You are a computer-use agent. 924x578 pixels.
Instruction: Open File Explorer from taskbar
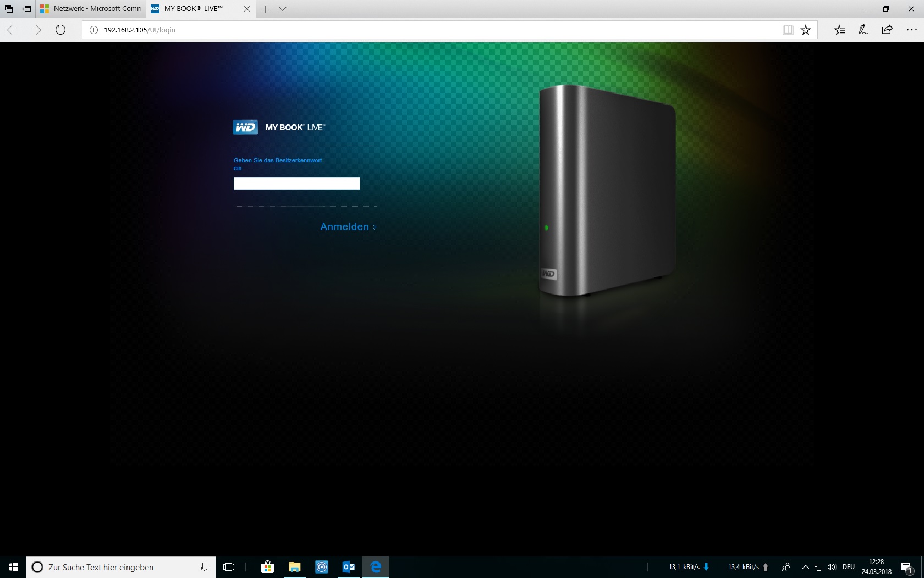295,567
